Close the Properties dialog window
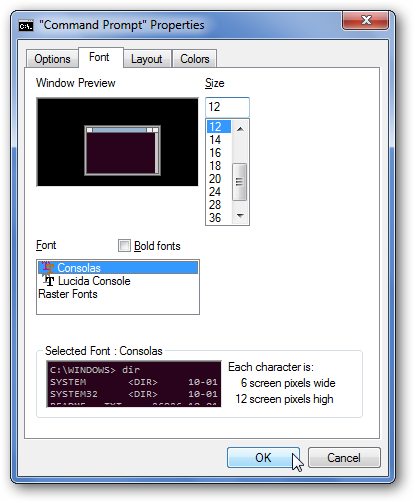 [366, 20]
